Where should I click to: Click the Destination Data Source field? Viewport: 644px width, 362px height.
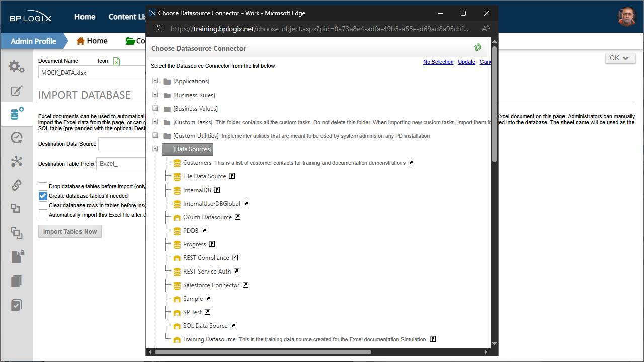coord(123,144)
